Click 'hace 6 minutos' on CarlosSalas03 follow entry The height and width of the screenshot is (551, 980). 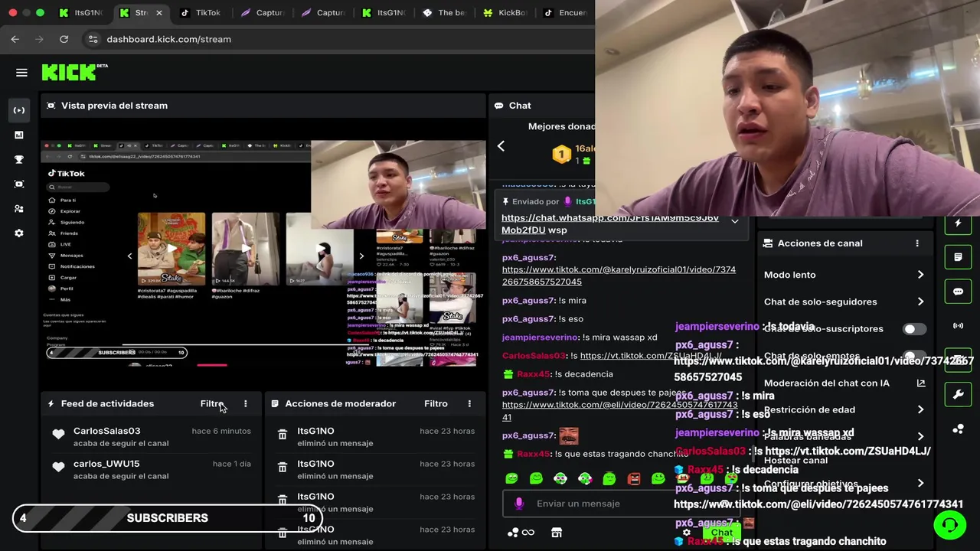pyautogui.click(x=221, y=431)
